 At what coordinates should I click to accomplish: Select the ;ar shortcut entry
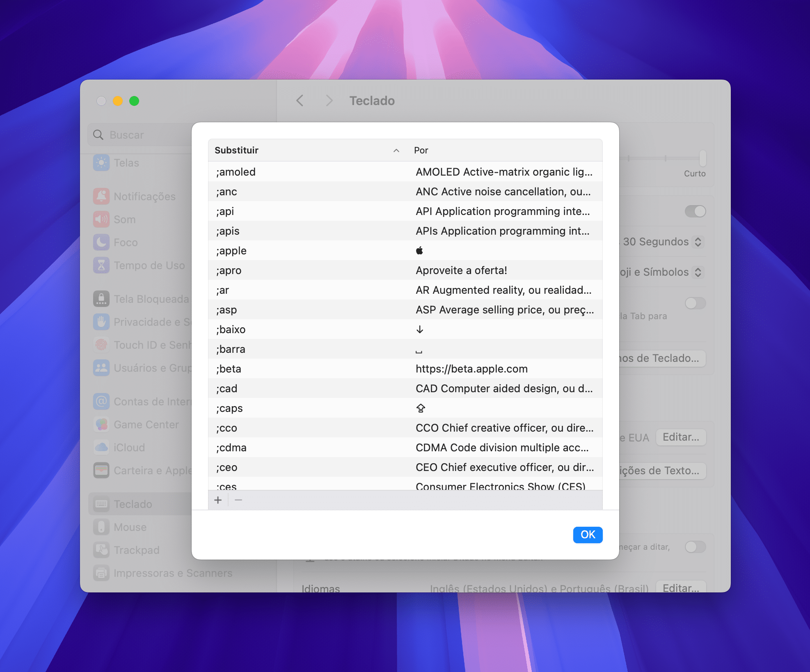coord(222,290)
